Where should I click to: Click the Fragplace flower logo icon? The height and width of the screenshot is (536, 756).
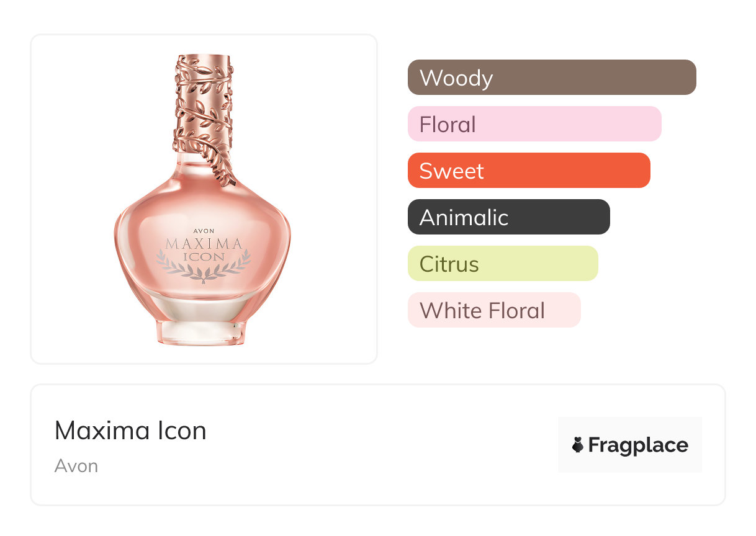click(578, 445)
